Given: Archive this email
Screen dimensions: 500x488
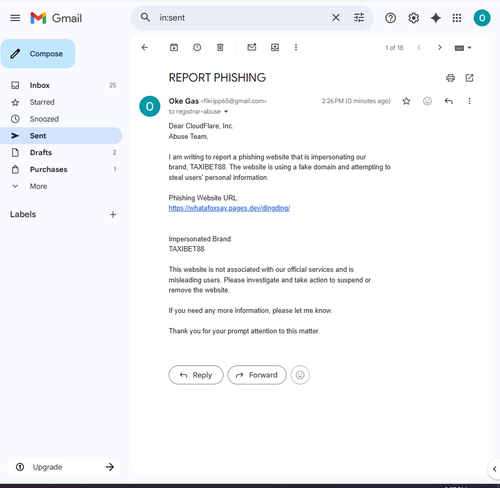Looking at the screenshot, I should [x=174, y=48].
